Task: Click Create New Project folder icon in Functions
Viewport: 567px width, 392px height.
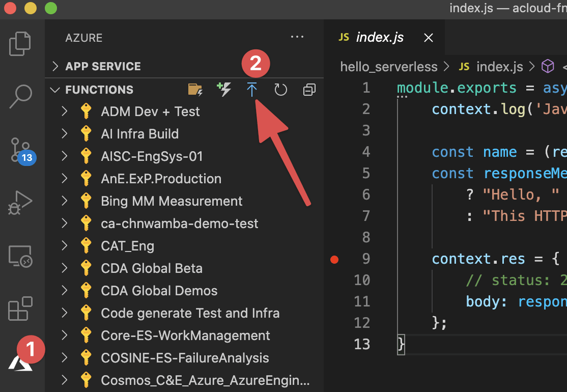Action: pos(195,90)
